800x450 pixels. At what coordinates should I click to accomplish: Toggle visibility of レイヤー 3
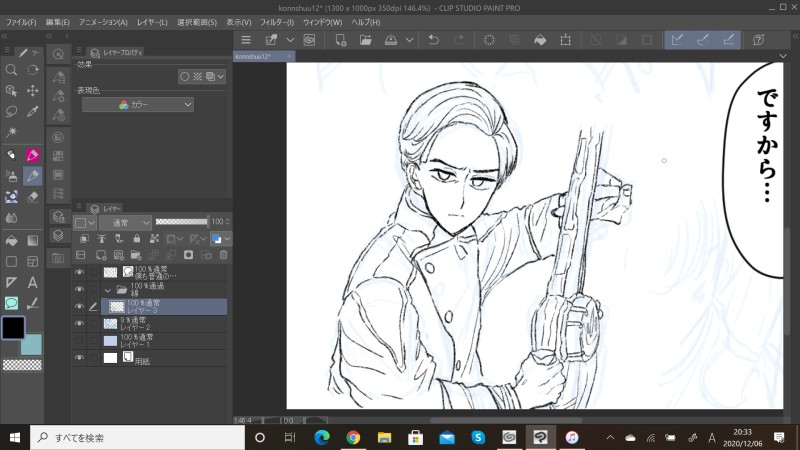(x=79, y=306)
